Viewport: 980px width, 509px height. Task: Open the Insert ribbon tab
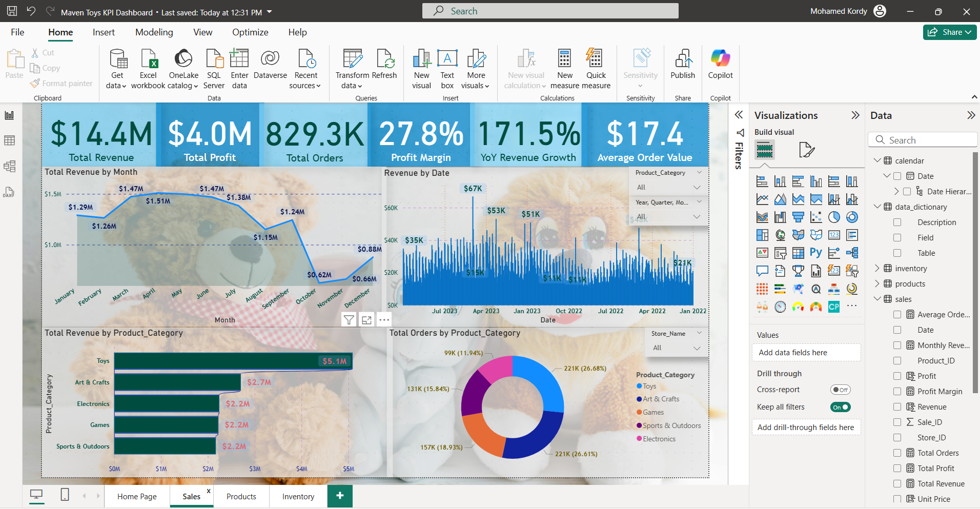(104, 32)
